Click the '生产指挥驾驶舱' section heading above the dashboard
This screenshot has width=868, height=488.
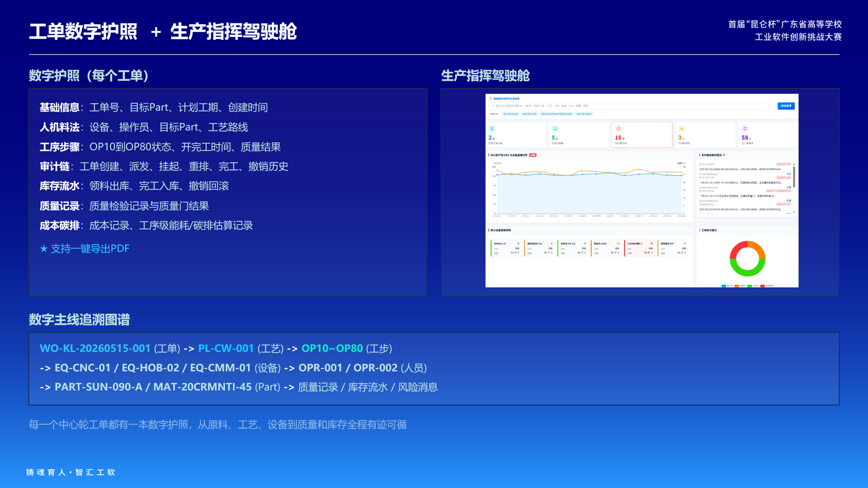click(x=485, y=75)
